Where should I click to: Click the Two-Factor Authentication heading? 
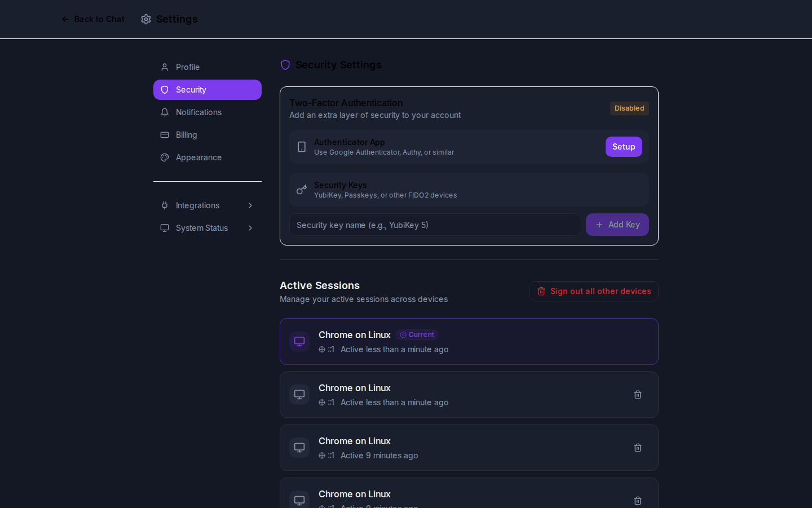tap(346, 103)
